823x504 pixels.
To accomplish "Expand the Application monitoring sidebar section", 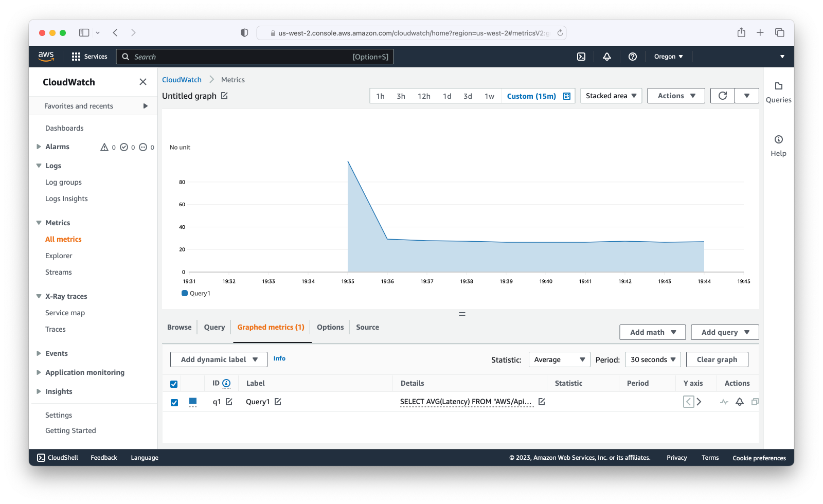I will (85, 372).
